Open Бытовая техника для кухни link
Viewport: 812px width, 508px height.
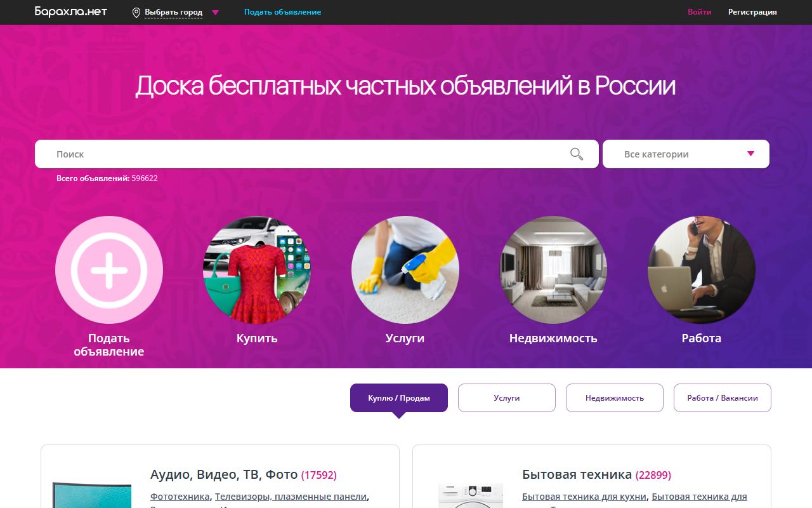[x=584, y=497]
